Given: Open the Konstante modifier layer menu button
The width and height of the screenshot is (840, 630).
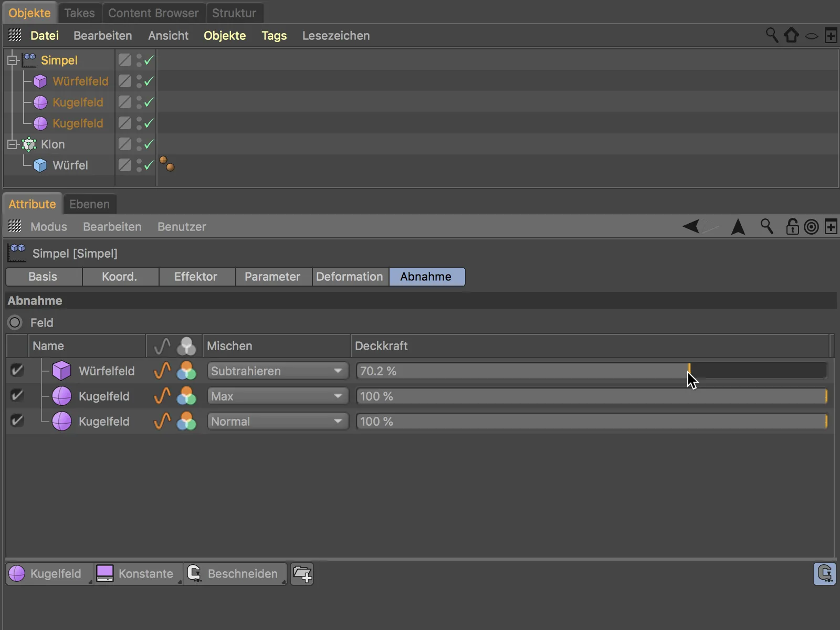Looking at the screenshot, I should 138,574.
